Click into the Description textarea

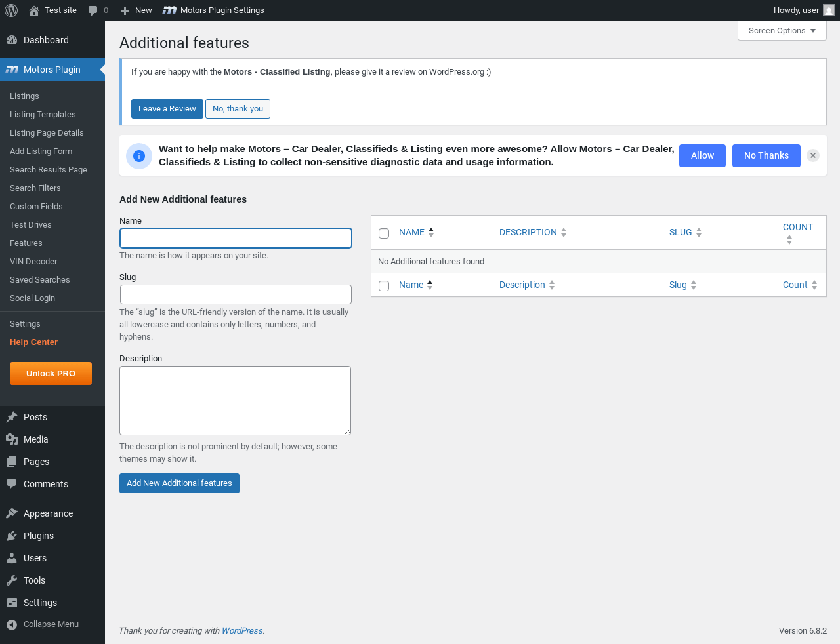235,401
